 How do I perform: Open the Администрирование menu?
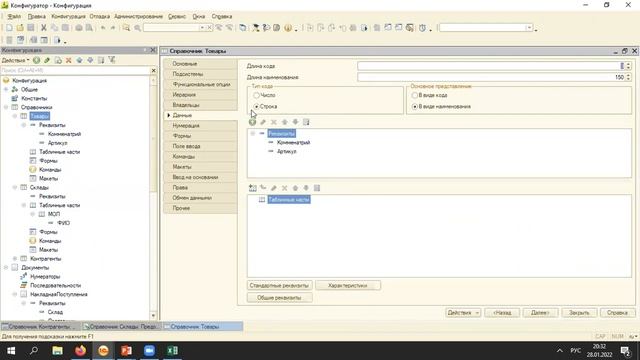point(138,16)
